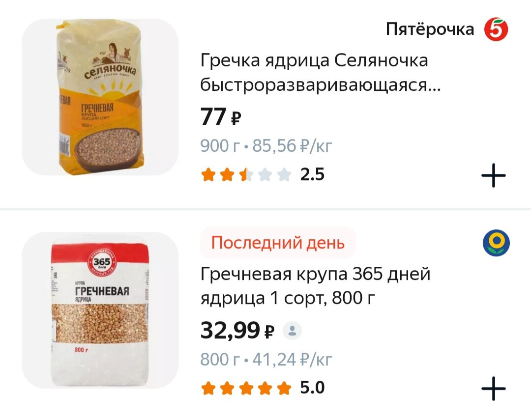
Task: Add 365 дней buckwheat using plus icon
Action: (494, 389)
